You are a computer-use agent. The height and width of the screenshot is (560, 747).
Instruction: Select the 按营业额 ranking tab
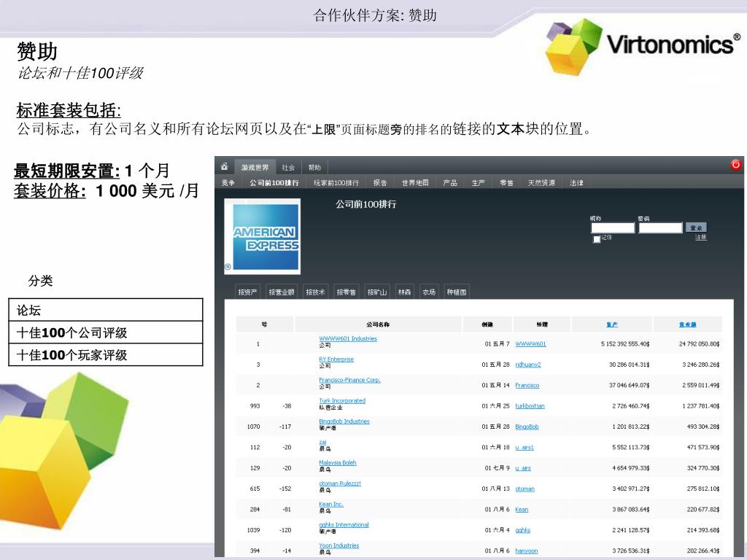pos(281,292)
